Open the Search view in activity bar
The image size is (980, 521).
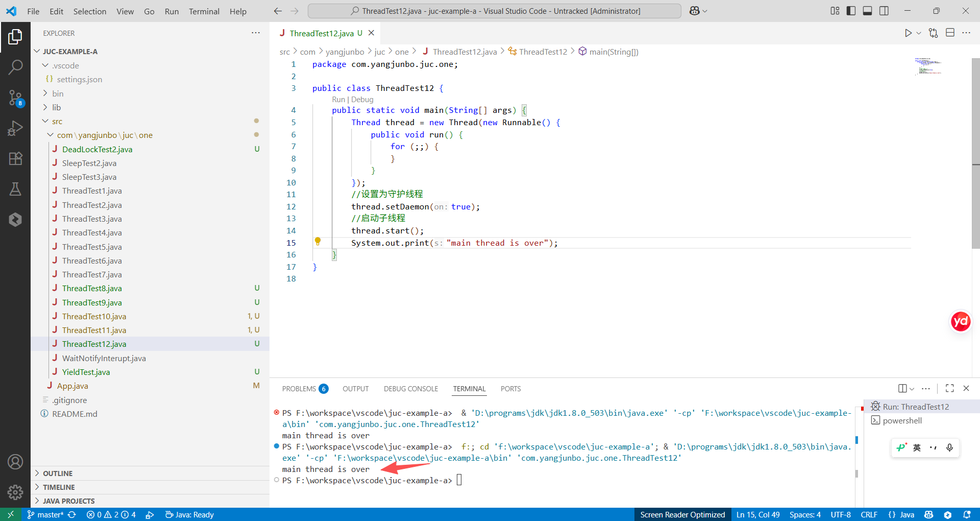(15, 67)
